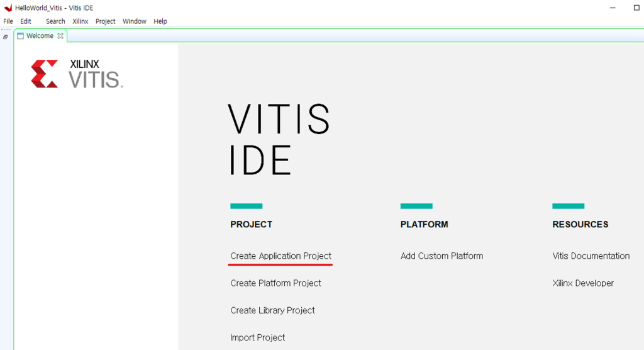Screen dimensions: 644x350
Task: Open Xilinx Developer link
Action: tap(583, 283)
